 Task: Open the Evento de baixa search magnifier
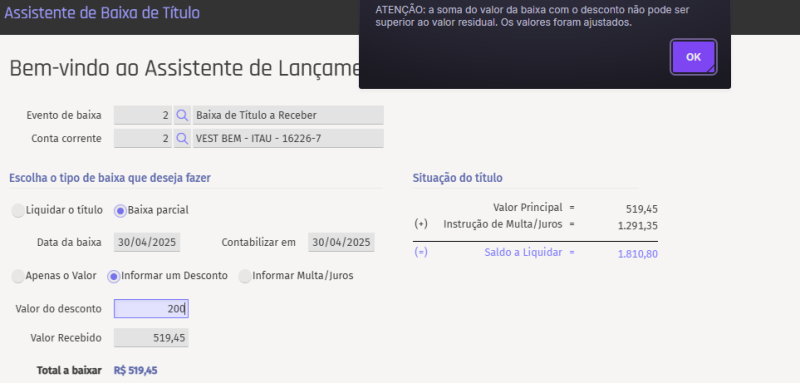(182, 115)
